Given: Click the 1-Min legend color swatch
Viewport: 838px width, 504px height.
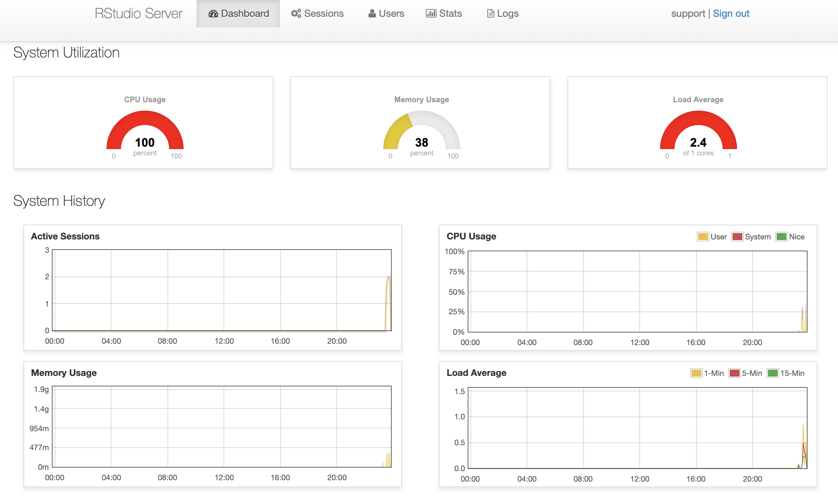Looking at the screenshot, I should pyautogui.click(x=696, y=373).
